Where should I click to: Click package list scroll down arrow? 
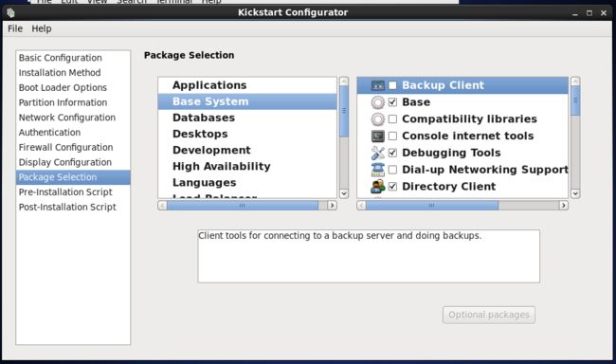click(575, 193)
